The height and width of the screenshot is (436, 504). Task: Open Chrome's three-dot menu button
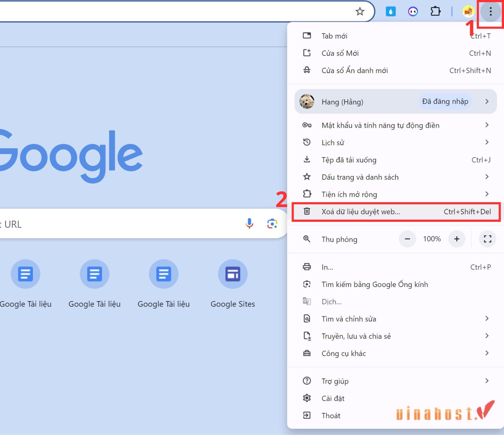[490, 11]
